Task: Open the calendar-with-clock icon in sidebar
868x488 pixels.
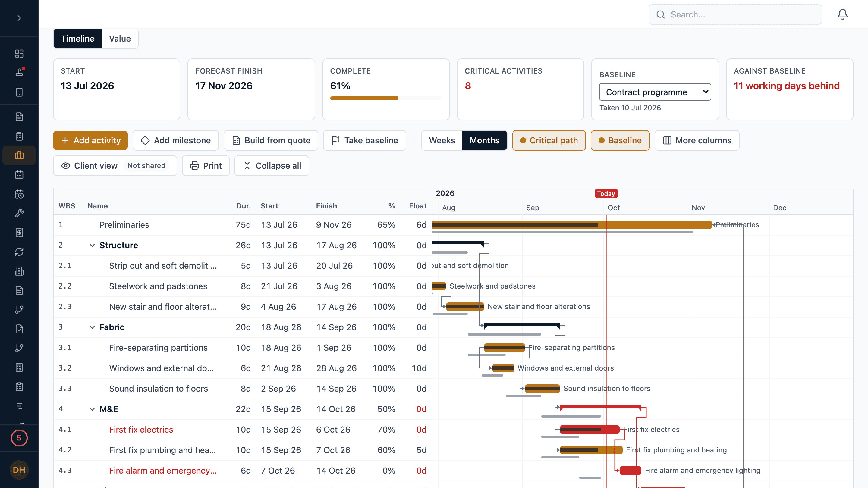Action: pyautogui.click(x=19, y=194)
